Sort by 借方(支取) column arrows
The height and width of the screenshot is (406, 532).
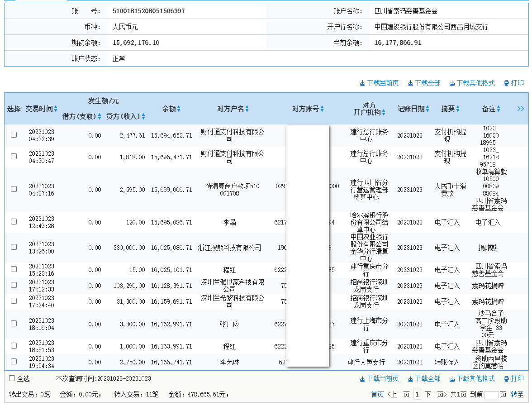click(100, 116)
